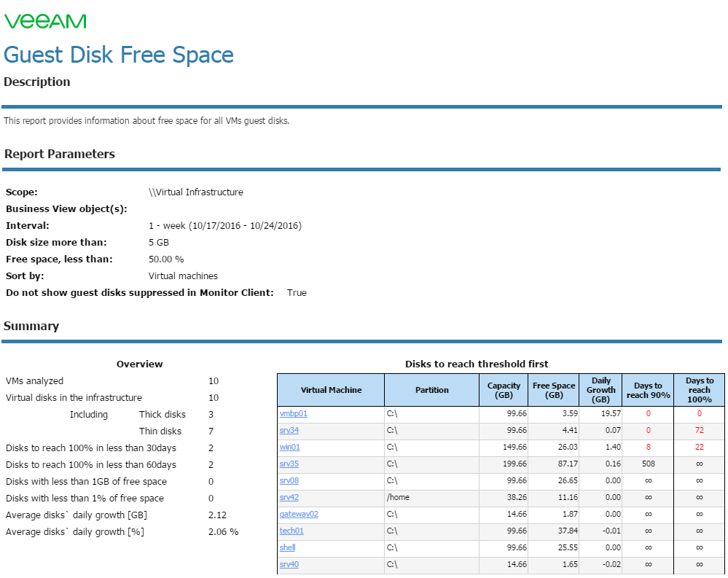Open the tech01 virtual machine link

pyautogui.click(x=291, y=531)
